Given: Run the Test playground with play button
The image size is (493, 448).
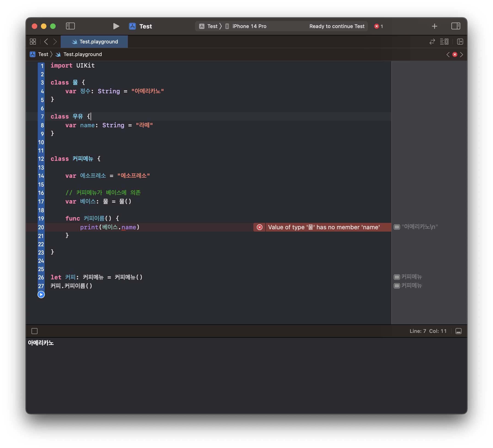Looking at the screenshot, I should point(116,26).
